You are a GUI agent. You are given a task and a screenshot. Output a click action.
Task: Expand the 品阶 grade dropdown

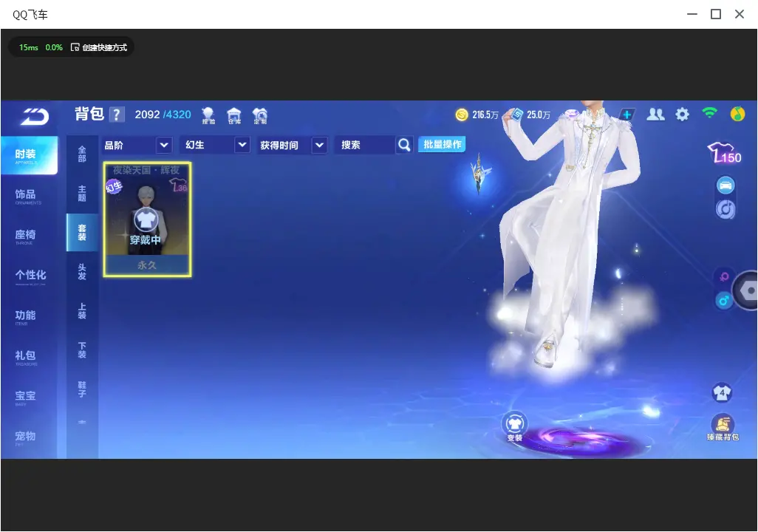tap(164, 145)
